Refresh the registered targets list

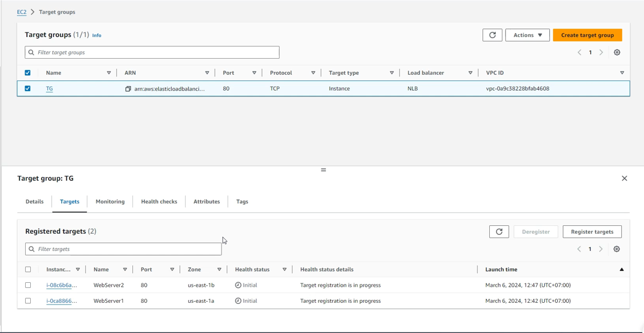tap(498, 232)
